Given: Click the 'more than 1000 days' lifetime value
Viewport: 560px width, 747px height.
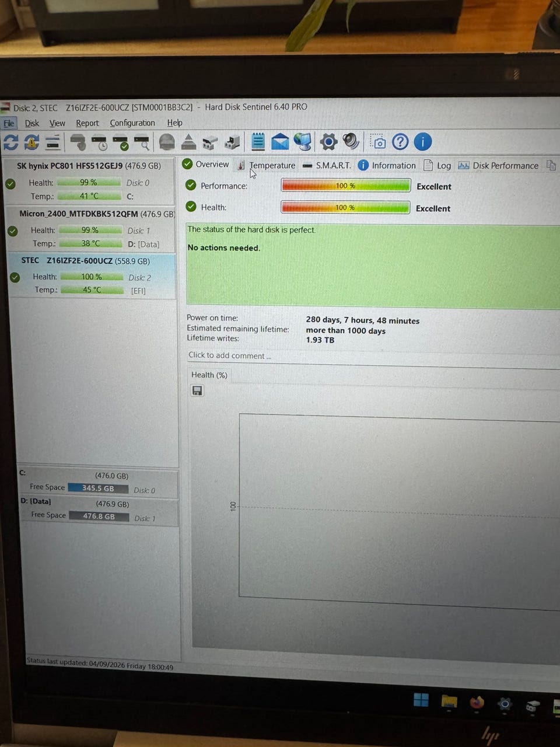Looking at the screenshot, I should point(346,331).
